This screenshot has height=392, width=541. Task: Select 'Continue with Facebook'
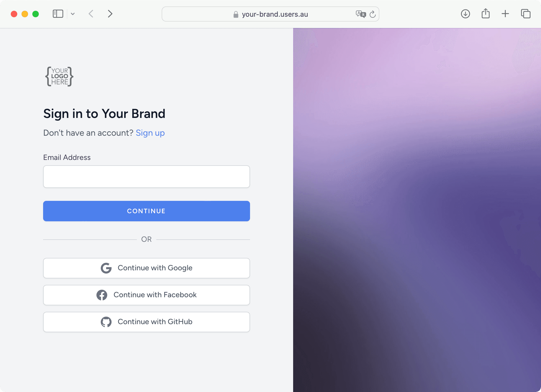point(146,295)
